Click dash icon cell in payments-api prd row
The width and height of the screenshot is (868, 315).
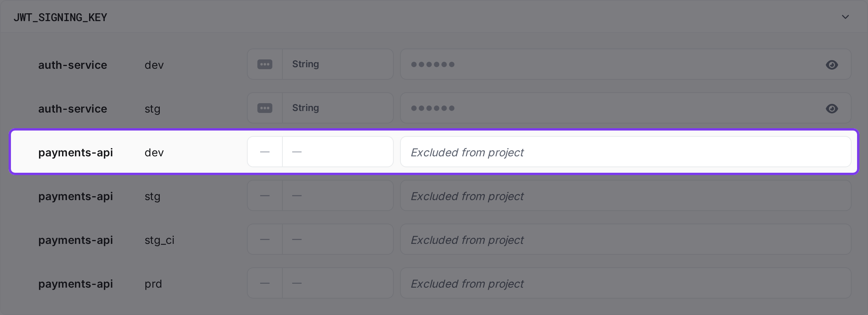coord(265,283)
